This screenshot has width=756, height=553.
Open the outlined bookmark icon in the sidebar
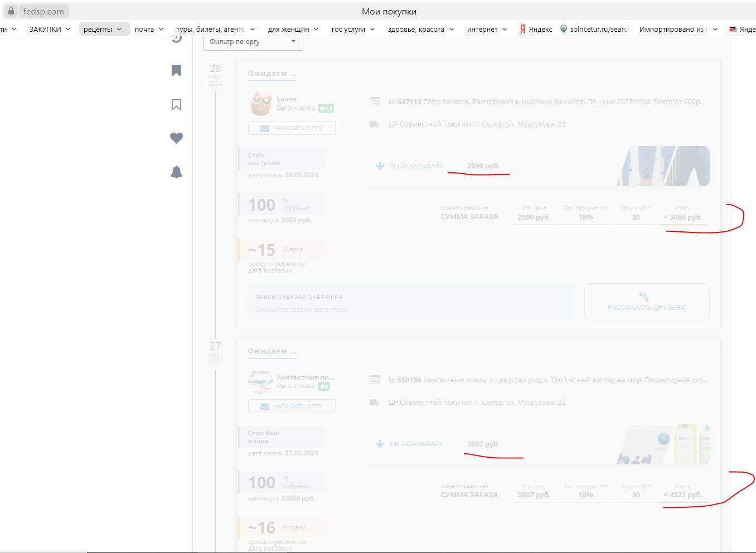click(176, 105)
